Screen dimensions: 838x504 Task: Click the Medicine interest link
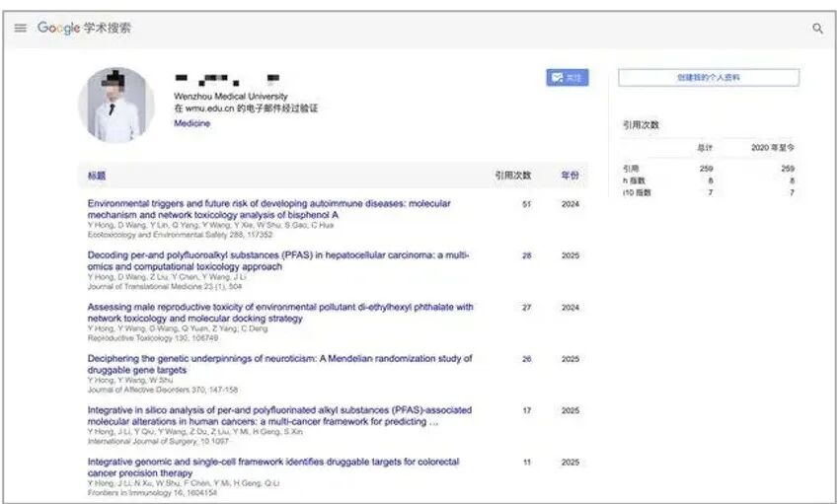[191, 123]
